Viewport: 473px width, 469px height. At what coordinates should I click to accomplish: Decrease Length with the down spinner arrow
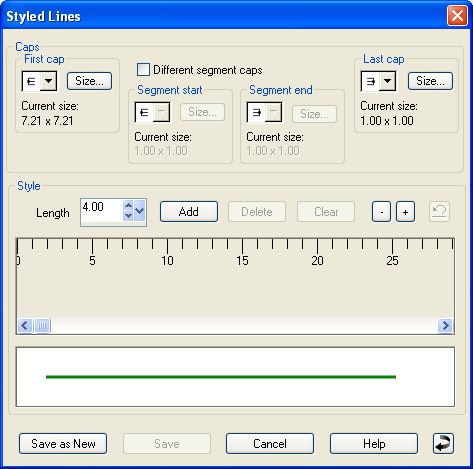coord(128,216)
